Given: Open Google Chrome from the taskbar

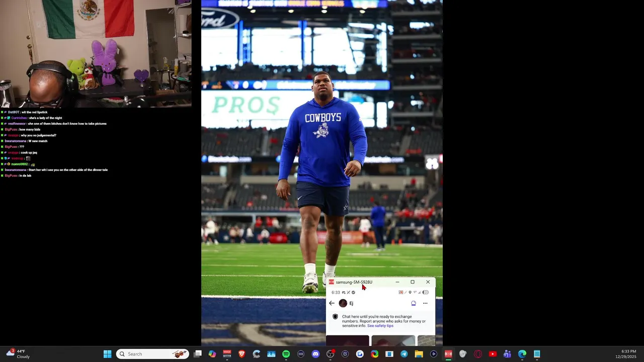Looking at the screenshot, I should click(374, 354).
